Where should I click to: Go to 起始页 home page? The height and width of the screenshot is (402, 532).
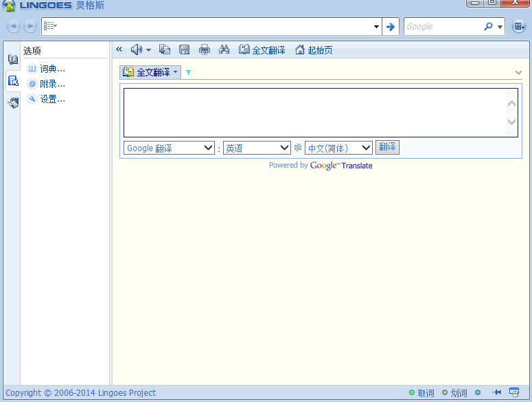314,50
